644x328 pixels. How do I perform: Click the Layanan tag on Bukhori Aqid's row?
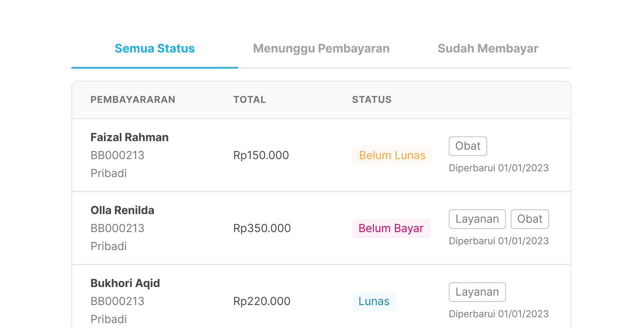point(477,292)
